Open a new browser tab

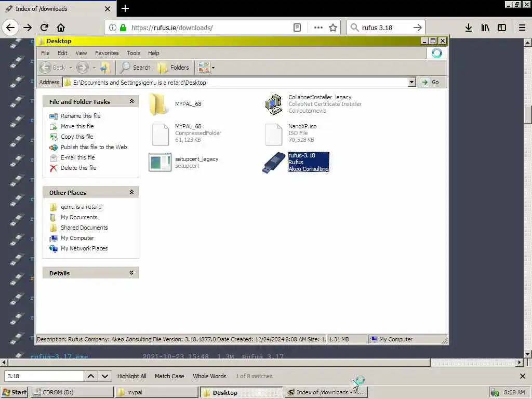tap(125, 8)
